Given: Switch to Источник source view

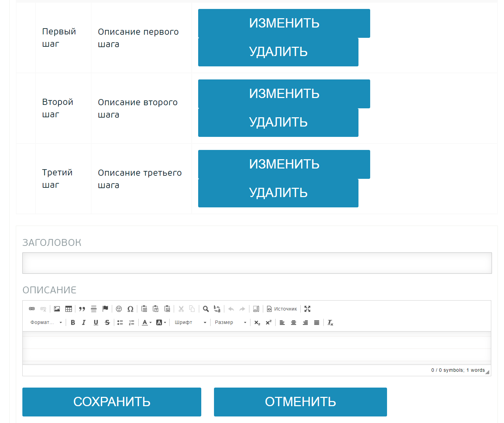Looking at the screenshot, I should click(282, 309).
